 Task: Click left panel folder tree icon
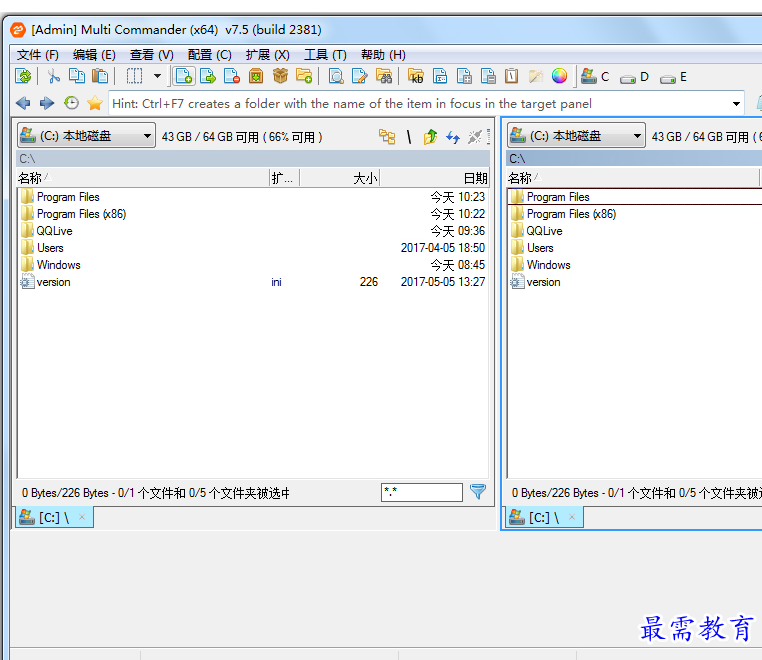(387, 137)
